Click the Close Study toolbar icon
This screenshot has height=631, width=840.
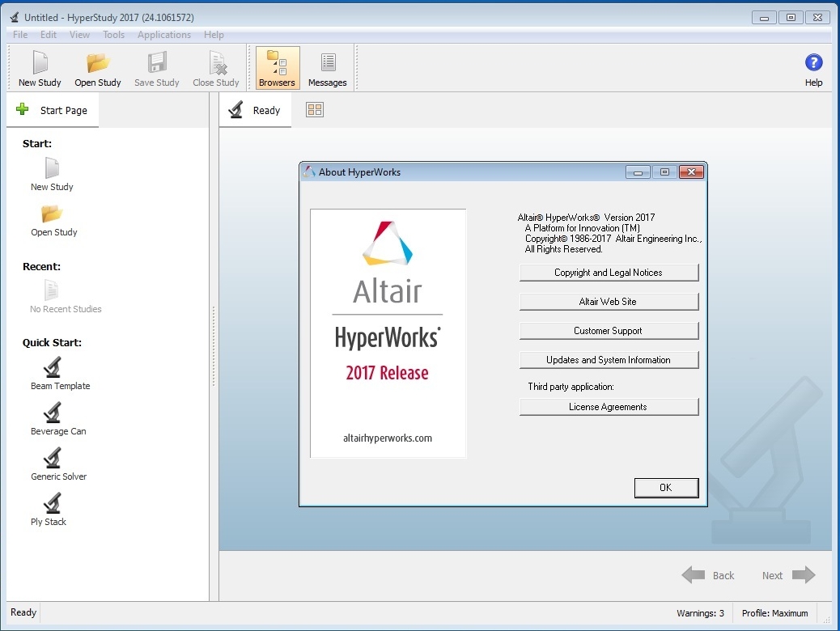pyautogui.click(x=216, y=68)
